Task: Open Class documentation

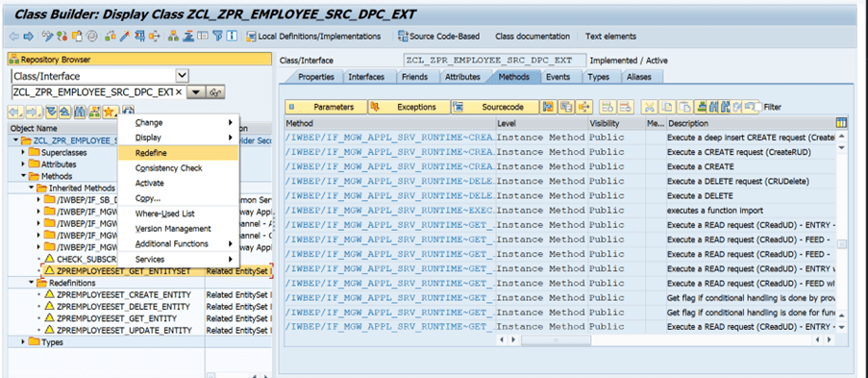Action: click(x=532, y=37)
